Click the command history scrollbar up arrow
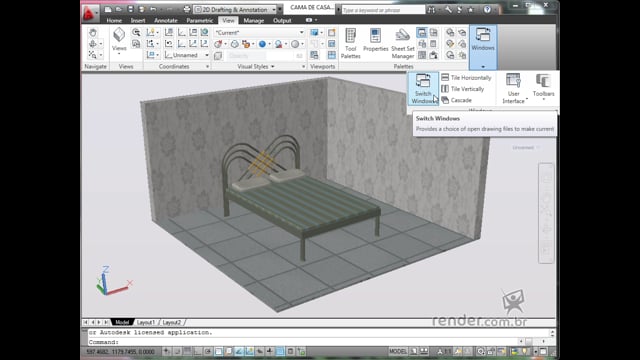This screenshot has height=360, width=640. tap(552, 333)
